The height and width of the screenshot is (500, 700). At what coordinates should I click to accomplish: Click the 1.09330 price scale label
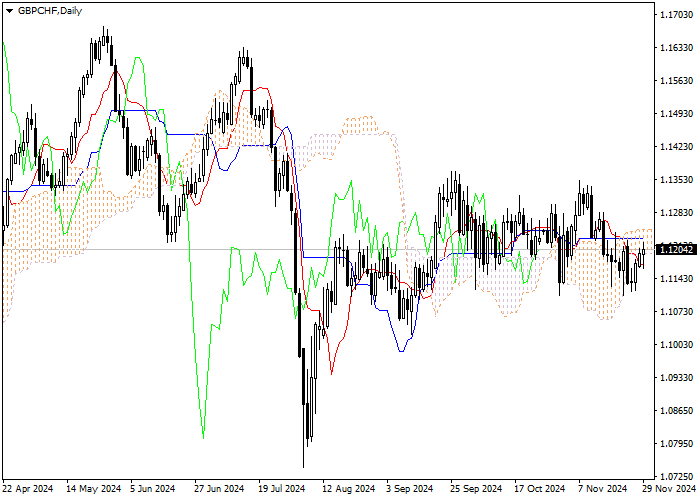pos(676,378)
